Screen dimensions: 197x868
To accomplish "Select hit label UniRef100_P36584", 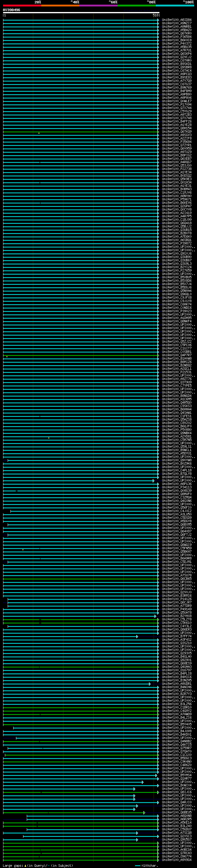I will [177, 37].
